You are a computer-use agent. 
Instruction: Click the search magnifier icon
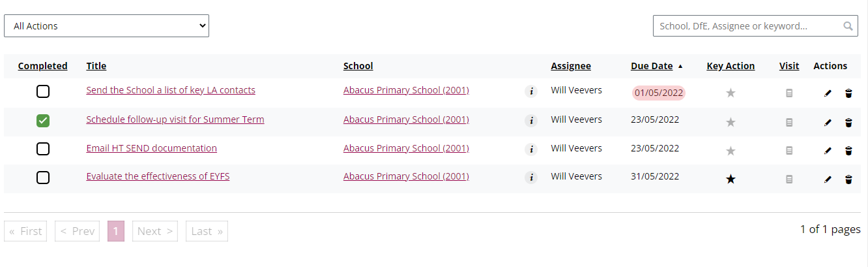(848, 26)
